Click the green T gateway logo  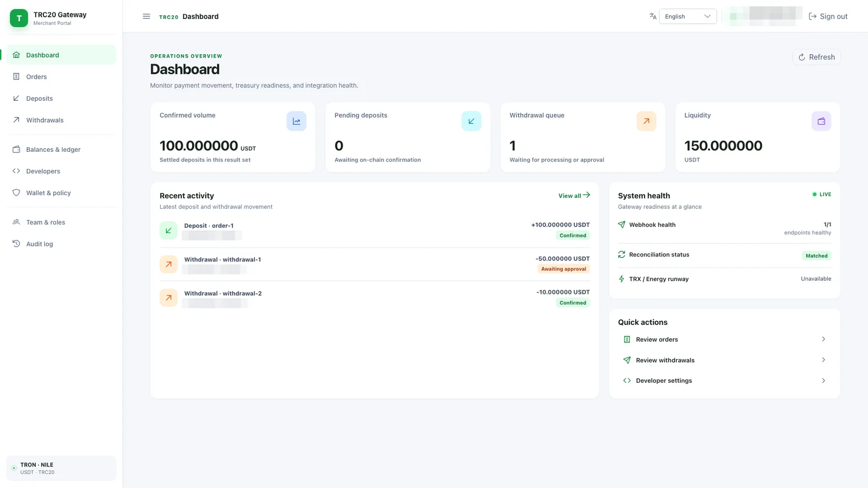[x=19, y=18]
